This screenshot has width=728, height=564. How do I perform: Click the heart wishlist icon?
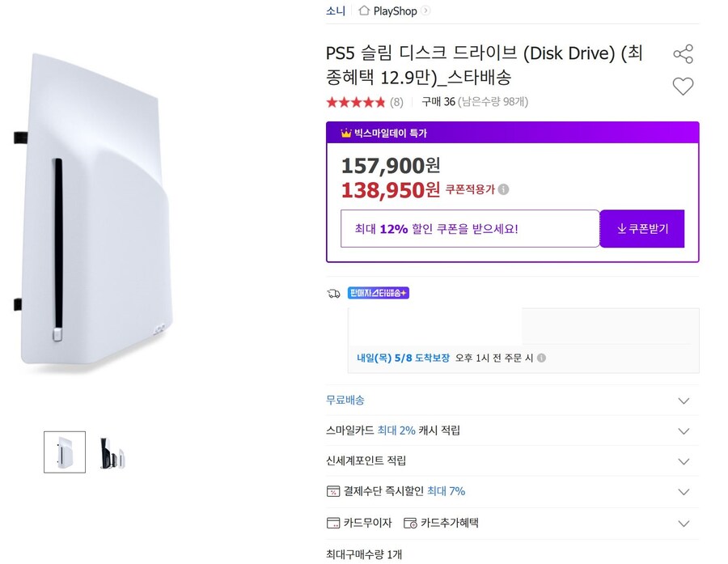pyautogui.click(x=683, y=86)
